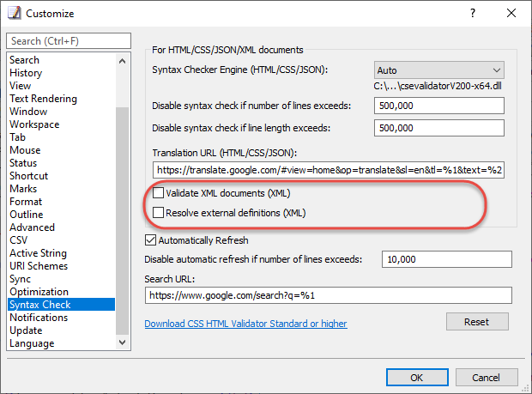Confirm settings with the OK button
The width and height of the screenshot is (532, 394).
417,378
